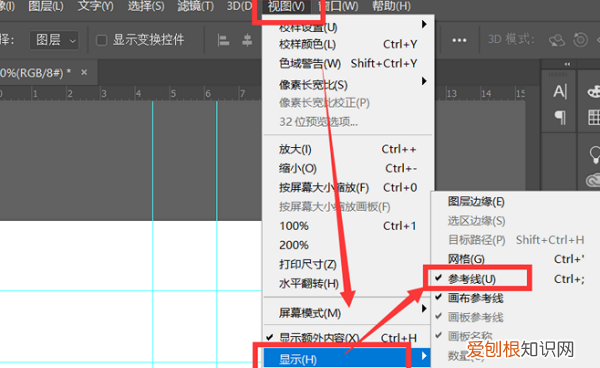Click the 3D orbit mode icon
Viewport: 600px width, 368px height.
[556, 40]
